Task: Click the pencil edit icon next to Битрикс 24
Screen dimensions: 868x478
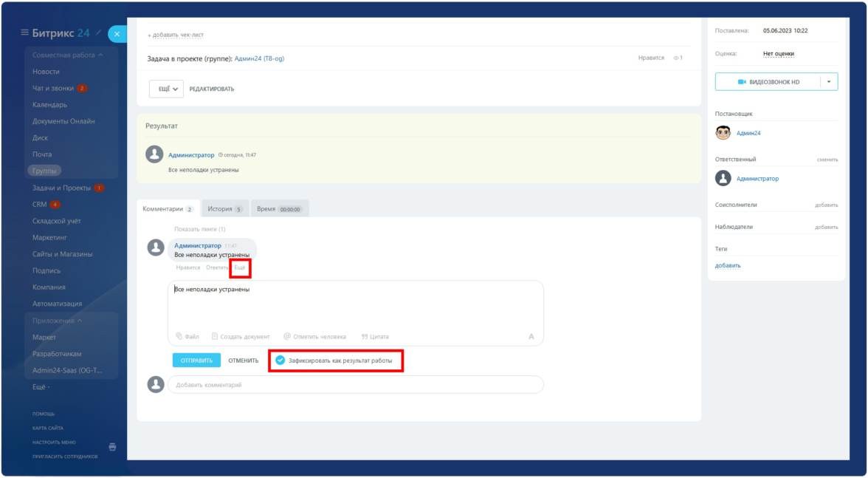Action: pos(99,33)
